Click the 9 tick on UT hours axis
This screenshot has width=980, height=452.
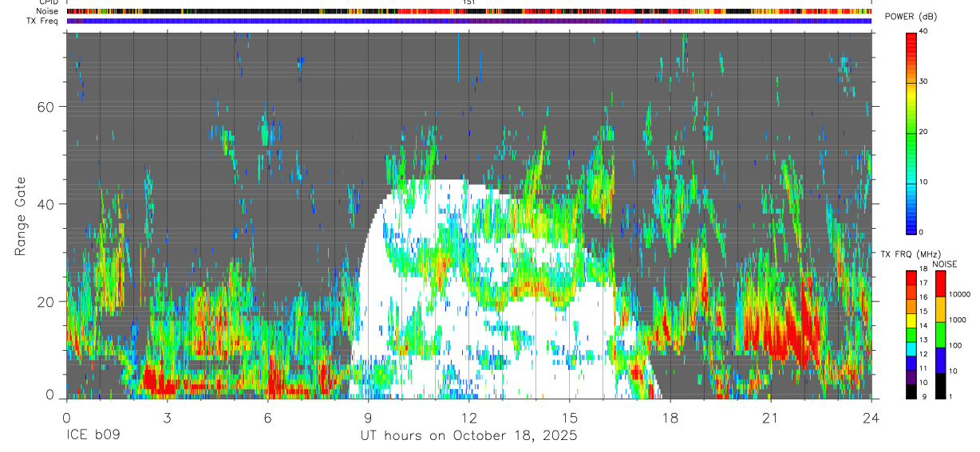(368, 418)
